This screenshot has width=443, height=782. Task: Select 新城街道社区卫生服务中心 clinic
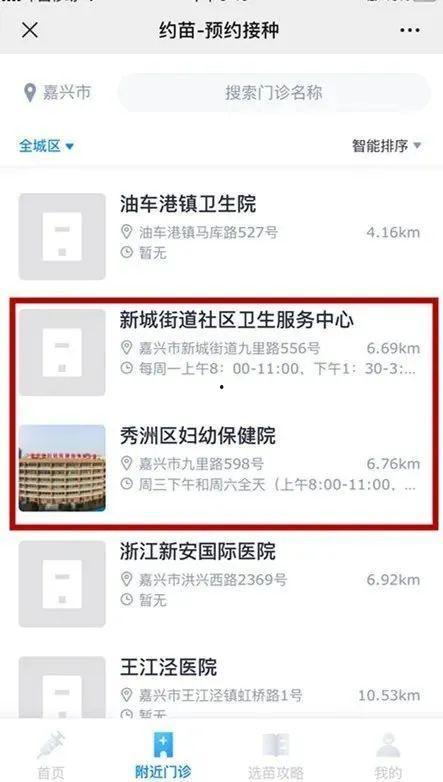tap(220, 352)
